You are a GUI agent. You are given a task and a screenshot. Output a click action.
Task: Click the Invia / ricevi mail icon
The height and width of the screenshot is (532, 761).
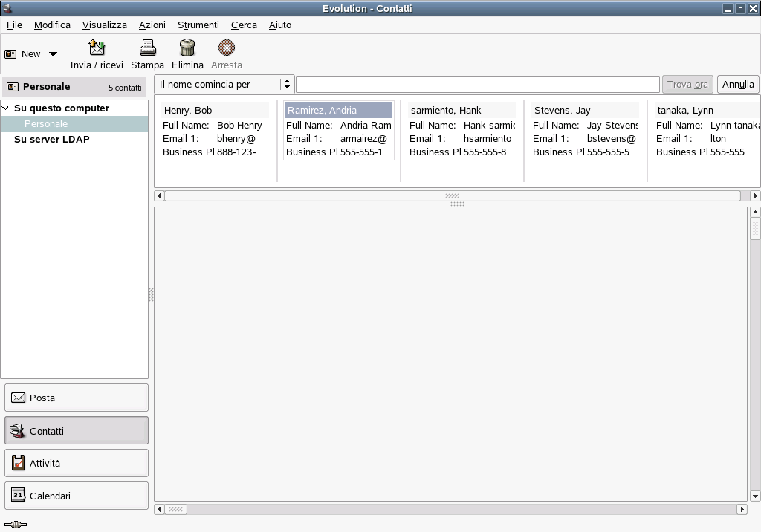pos(97,48)
